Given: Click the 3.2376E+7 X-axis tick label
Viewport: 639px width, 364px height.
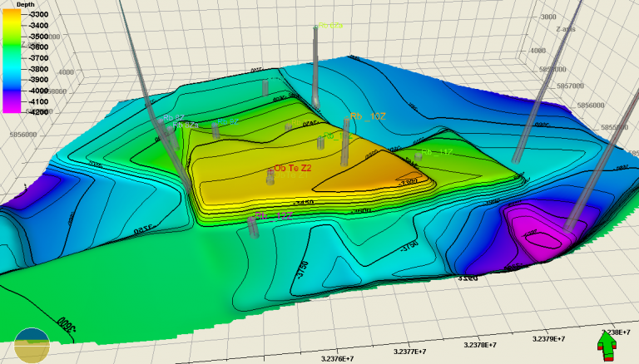Looking at the screenshot, I should coord(336,359).
